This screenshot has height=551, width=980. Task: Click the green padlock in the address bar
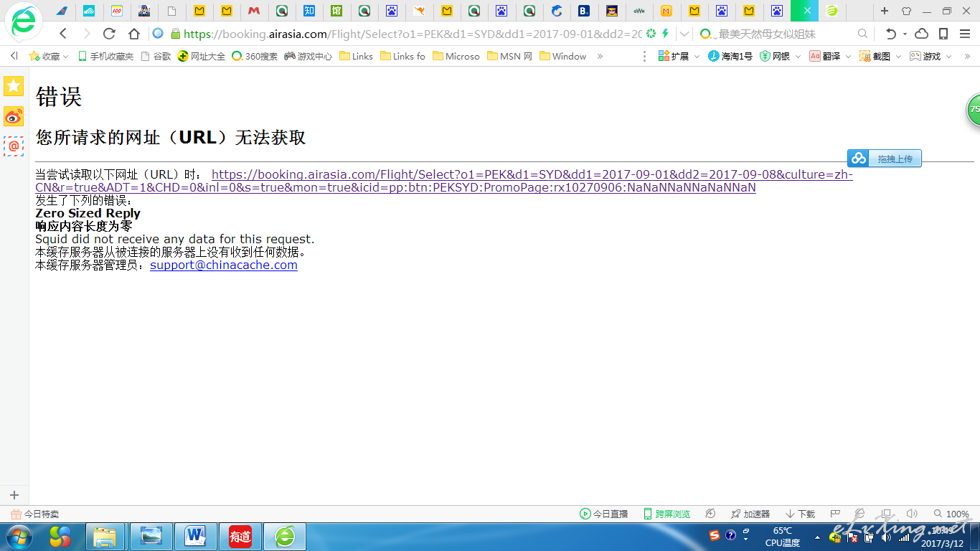coord(176,34)
